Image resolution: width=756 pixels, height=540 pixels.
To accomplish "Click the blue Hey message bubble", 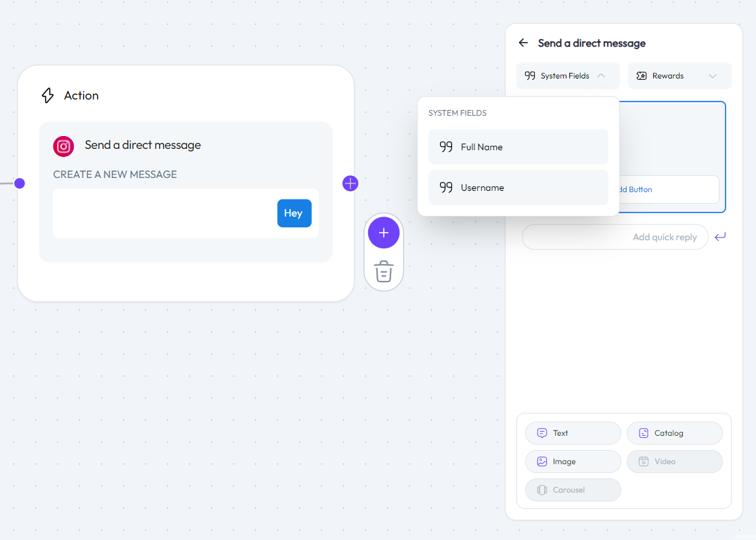I will coord(294,213).
